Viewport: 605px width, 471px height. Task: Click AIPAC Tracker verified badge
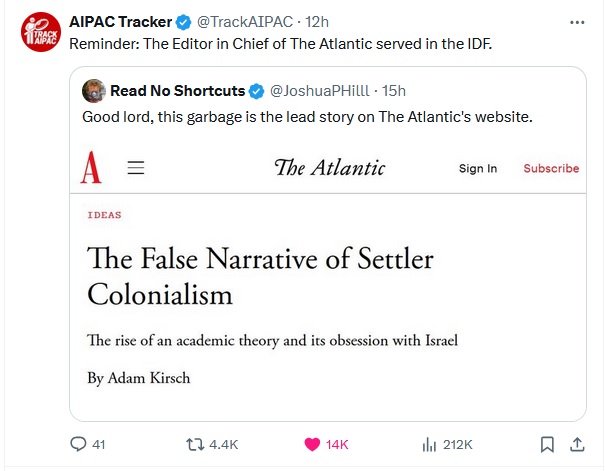coord(184,22)
